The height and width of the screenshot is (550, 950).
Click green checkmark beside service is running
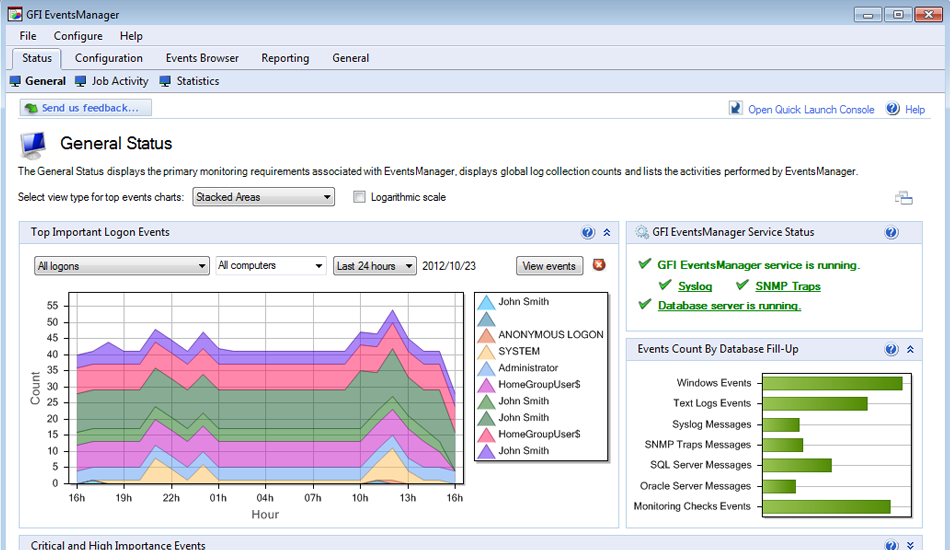[x=645, y=264]
